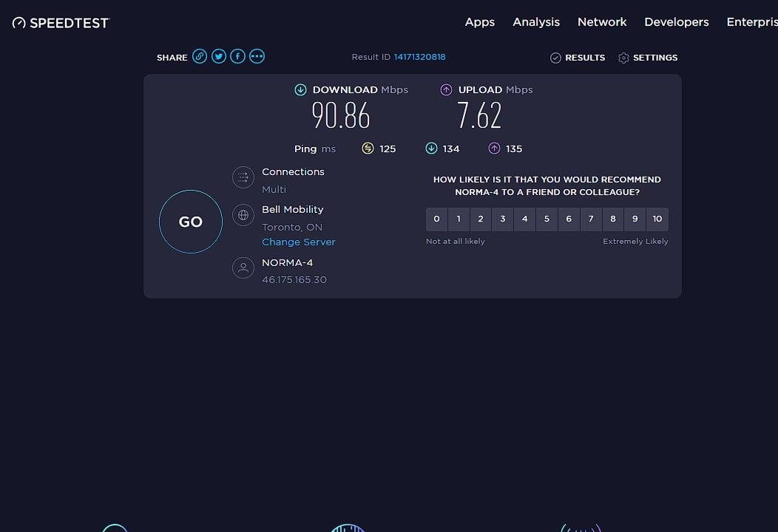Click the Speedtest logo
This screenshot has width=778, height=532.
coord(61,23)
